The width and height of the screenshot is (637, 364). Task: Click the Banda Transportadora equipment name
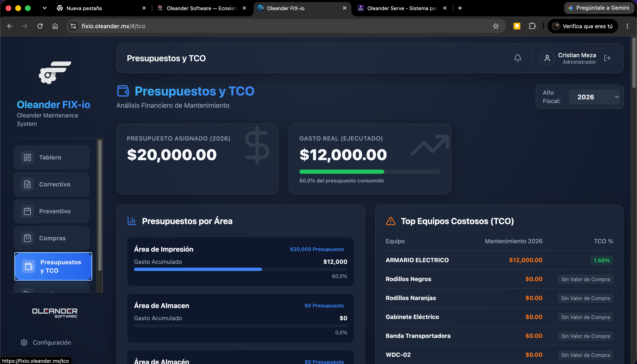[x=418, y=336]
